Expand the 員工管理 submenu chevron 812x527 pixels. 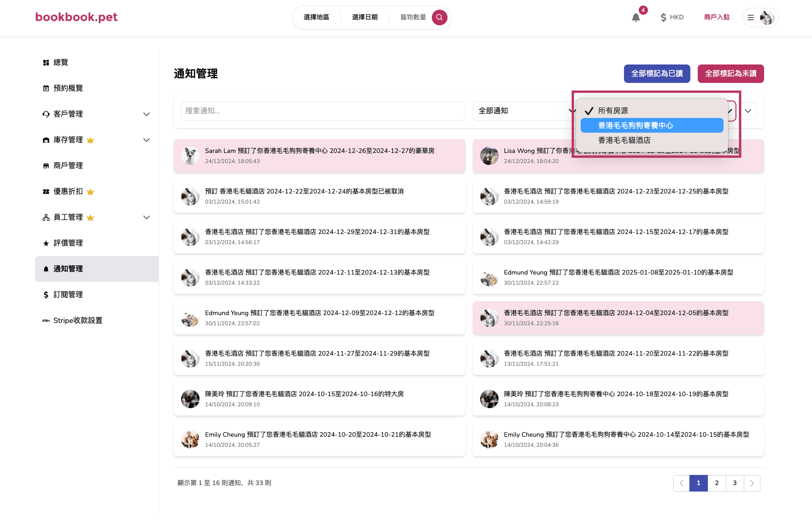tap(147, 217)
